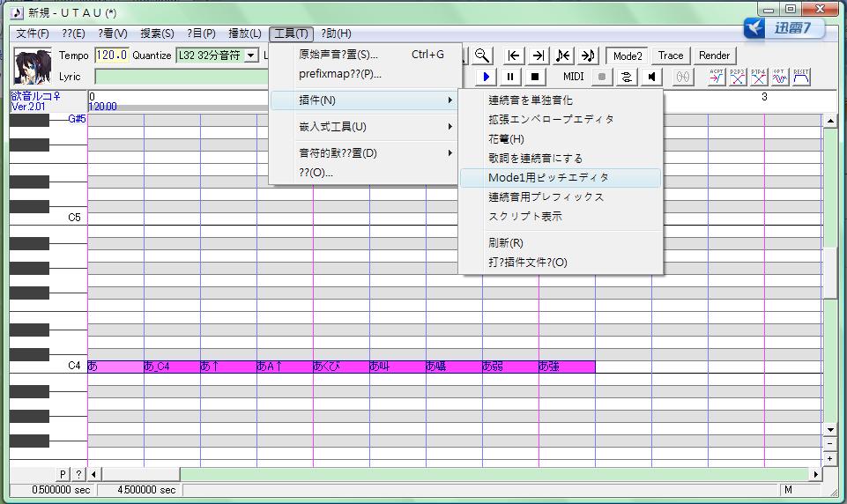Open ??(E) menu
Screen dimensions: 847x504
point(73,33)
